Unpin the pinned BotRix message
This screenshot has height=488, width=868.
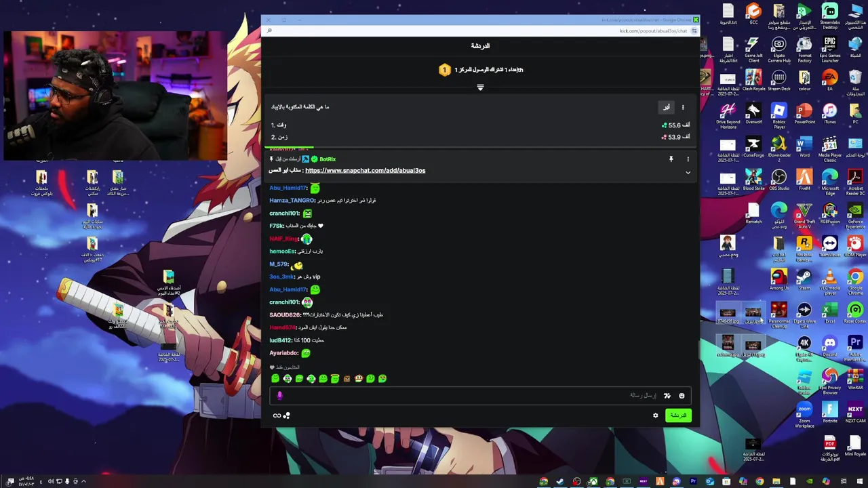671,159
